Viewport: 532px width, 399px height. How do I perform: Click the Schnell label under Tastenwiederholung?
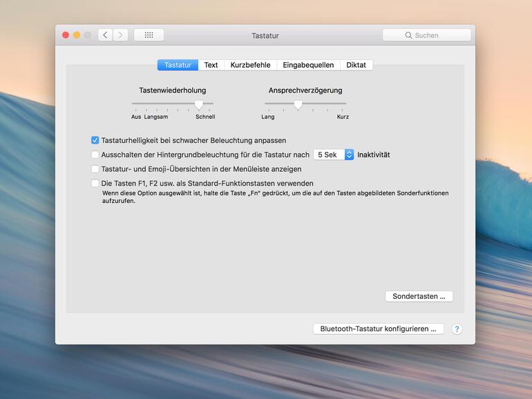205,117
